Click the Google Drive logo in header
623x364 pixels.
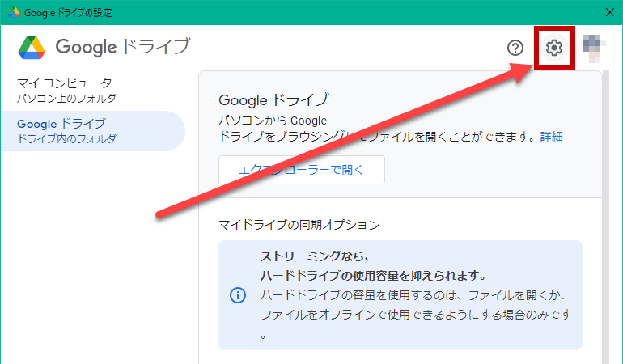[32, 48]
